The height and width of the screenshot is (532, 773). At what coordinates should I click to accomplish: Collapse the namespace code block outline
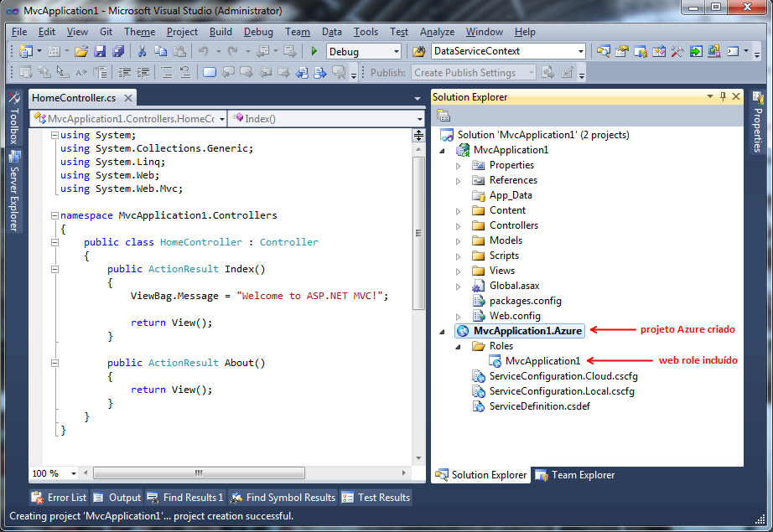(x=55, y=215)
